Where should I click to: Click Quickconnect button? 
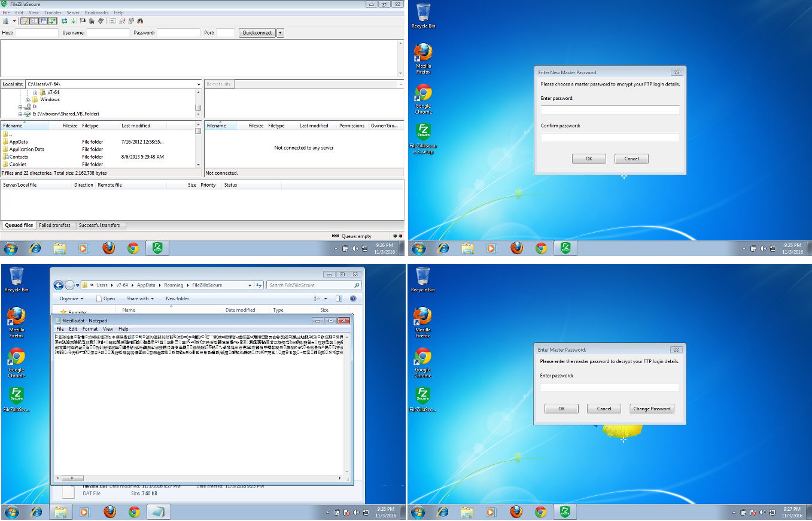257,33
